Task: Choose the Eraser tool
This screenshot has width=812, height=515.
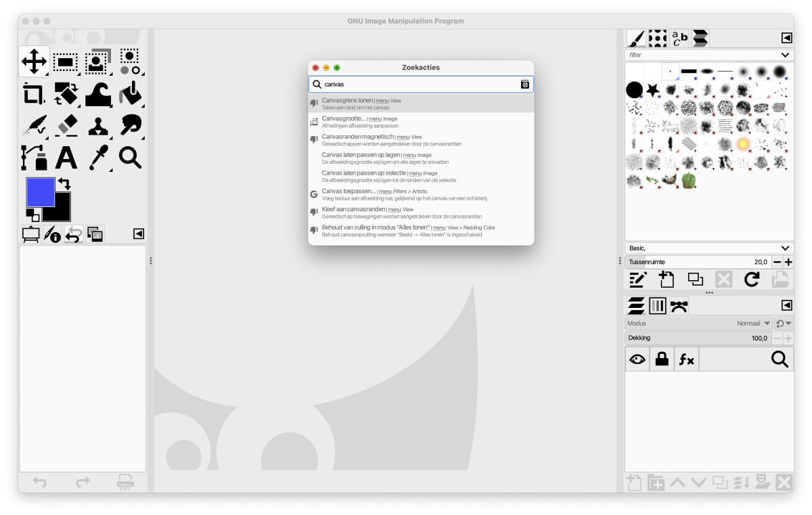Action: coord(66,125)
